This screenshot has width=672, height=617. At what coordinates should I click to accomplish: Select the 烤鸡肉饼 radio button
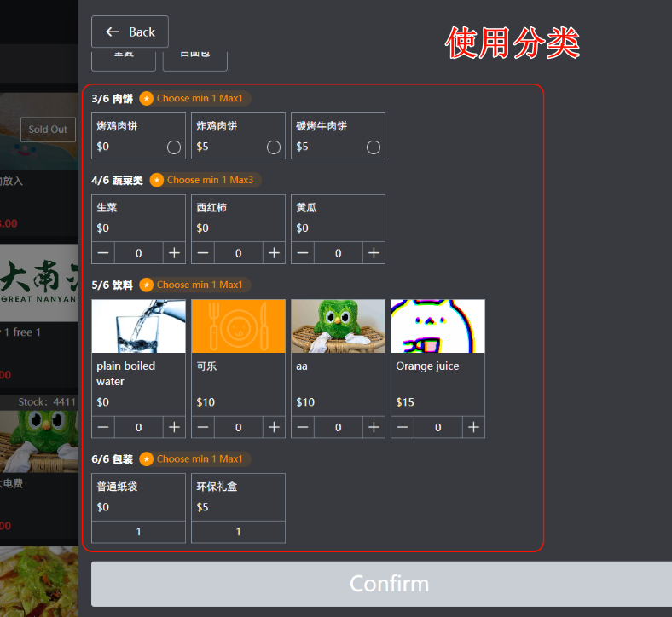click(174, 147)
